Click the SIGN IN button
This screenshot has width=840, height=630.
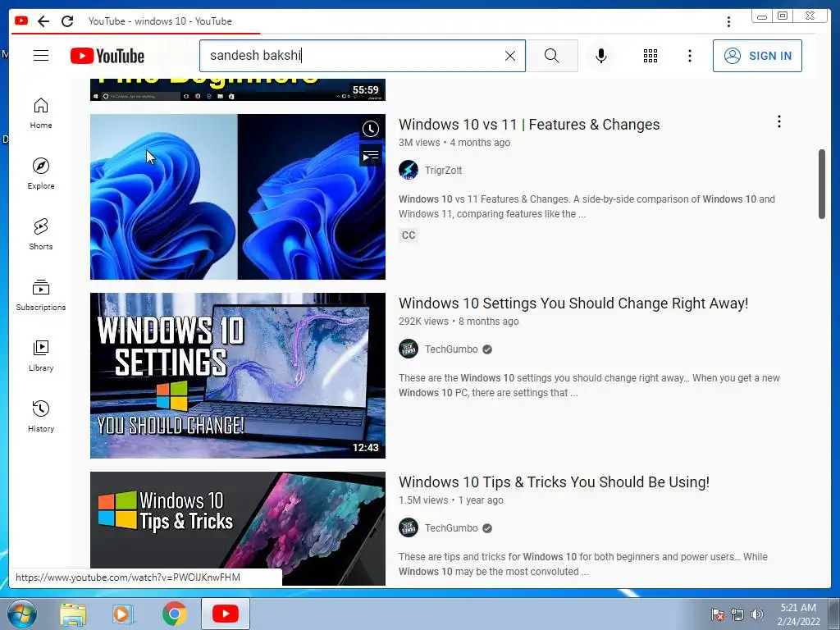click(x=757, y=56)
